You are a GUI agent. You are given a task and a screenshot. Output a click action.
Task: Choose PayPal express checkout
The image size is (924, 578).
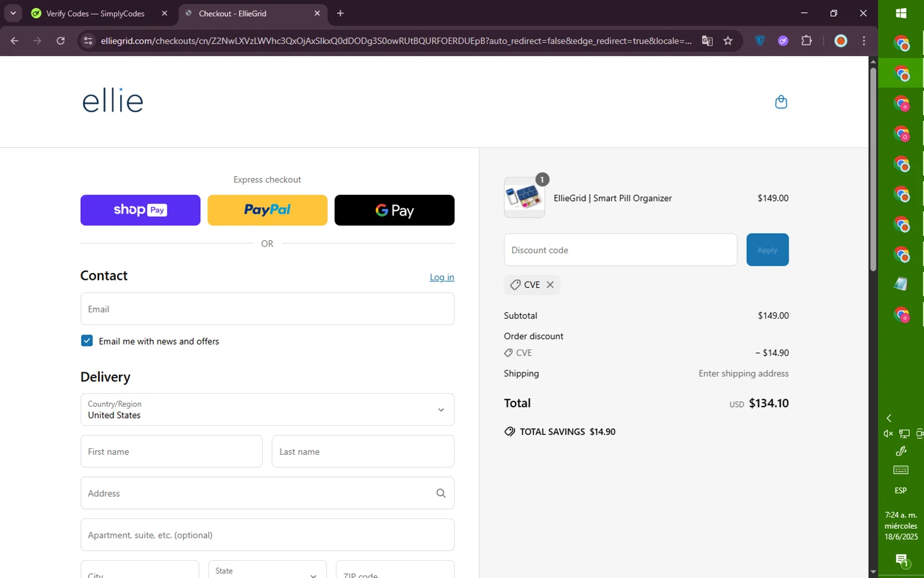tap(267, 210)
